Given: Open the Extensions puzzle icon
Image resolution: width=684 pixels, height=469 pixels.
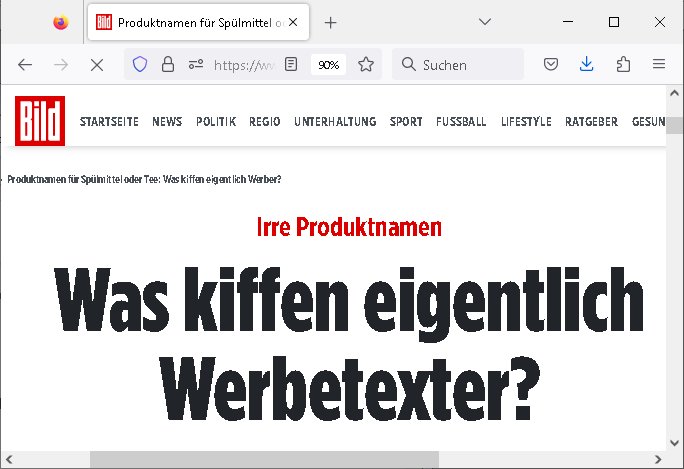Looking at the screenshot, I should coord(623,64).
